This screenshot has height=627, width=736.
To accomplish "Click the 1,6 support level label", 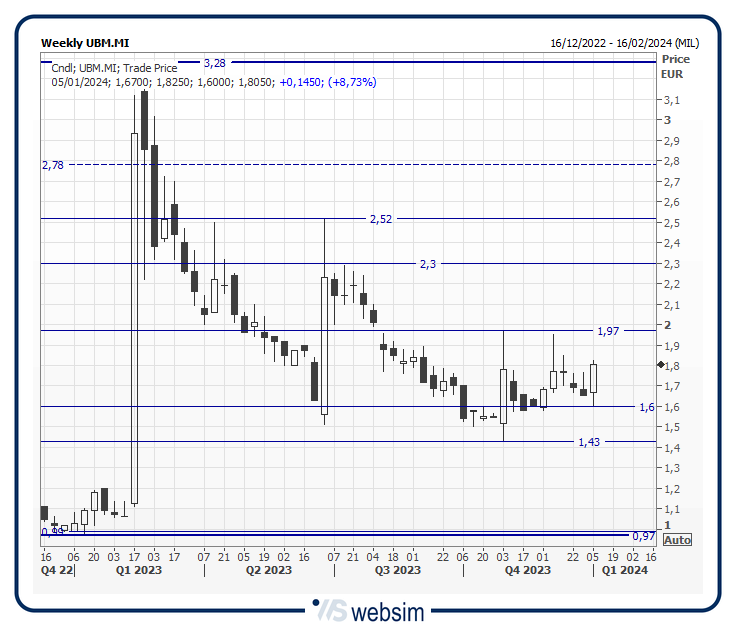I will (x=647, y=407).
